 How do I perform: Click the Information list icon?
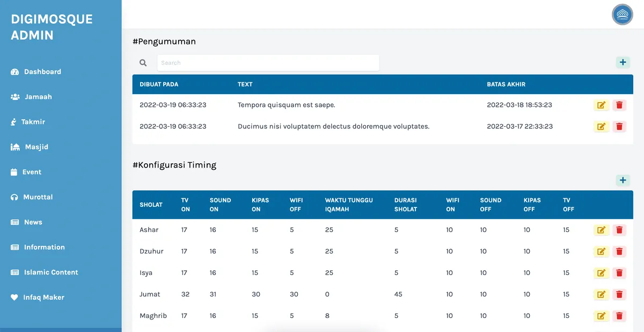tap(15, 248)
